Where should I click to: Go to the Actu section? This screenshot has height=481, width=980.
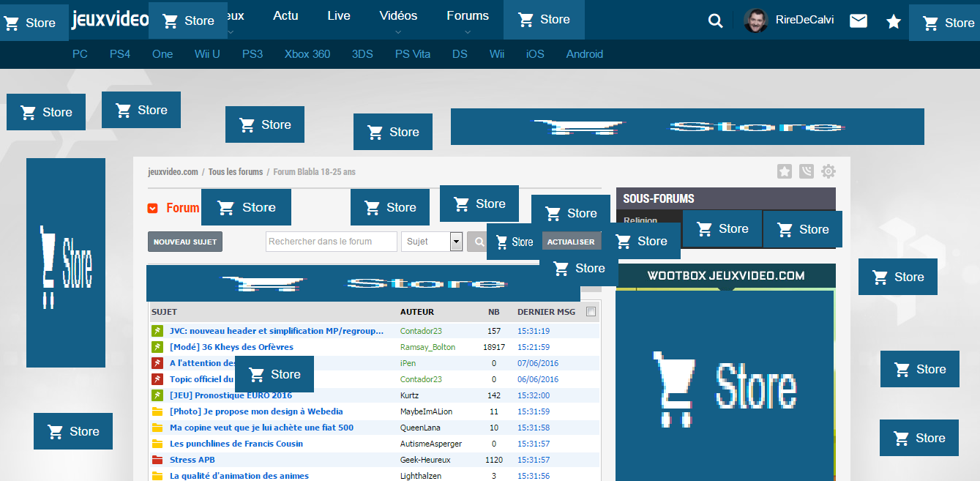[285, 15]
